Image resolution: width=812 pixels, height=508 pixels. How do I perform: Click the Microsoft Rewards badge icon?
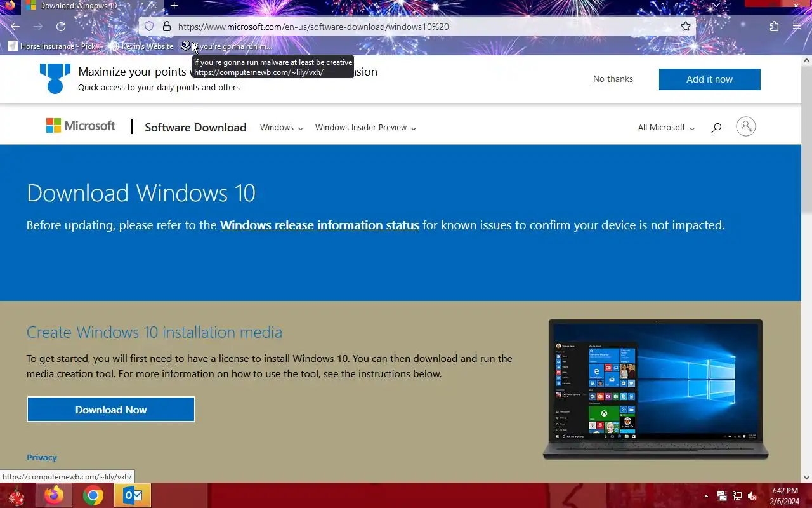pos(55,79)
